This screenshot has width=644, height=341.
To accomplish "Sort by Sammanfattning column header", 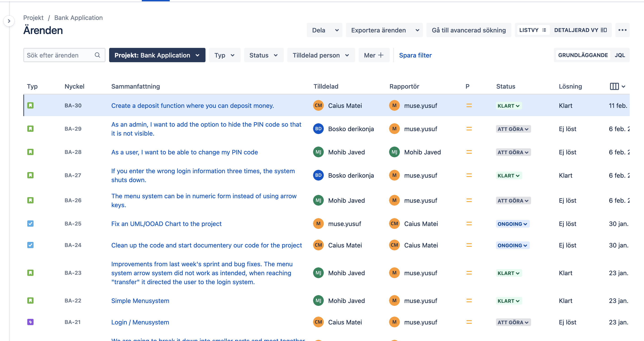I will pyautogui.click(x=135, y=86).
